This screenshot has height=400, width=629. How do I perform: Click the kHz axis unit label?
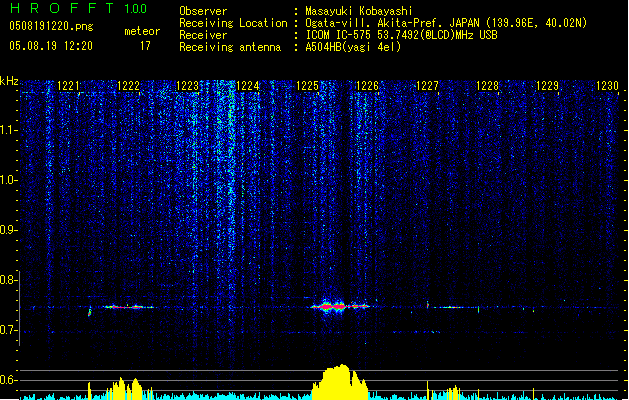point(9,81)
